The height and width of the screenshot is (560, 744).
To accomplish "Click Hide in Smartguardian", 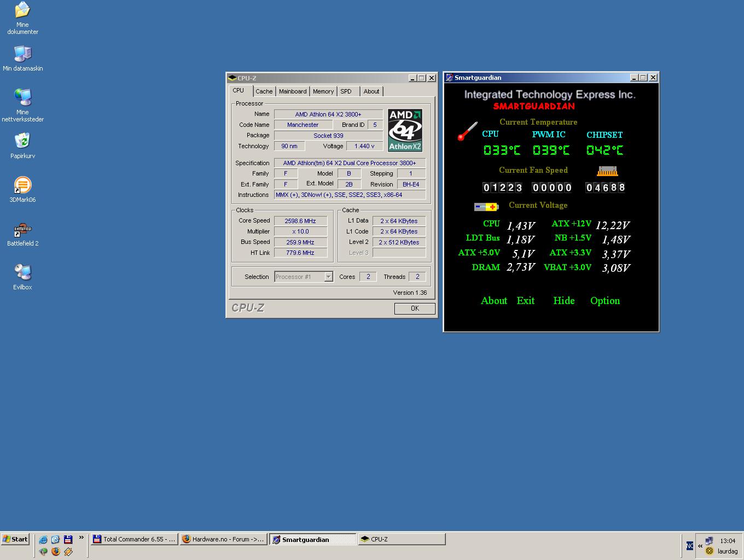I will tap(564, 301).
